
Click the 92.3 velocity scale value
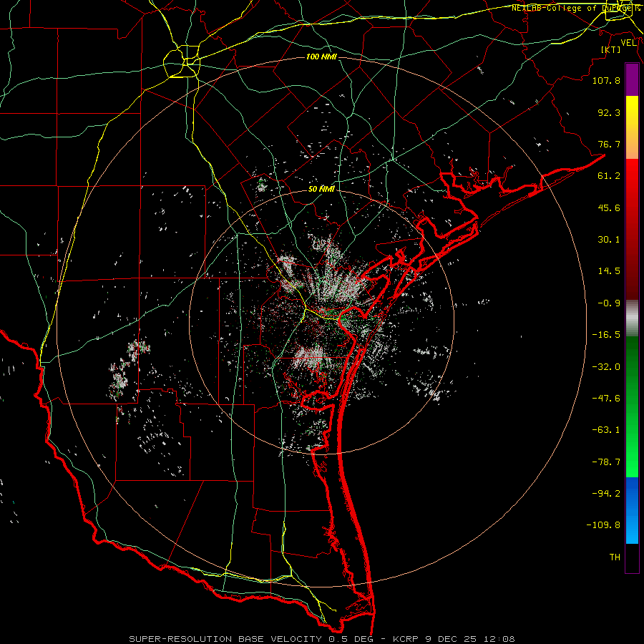[609, 112]
